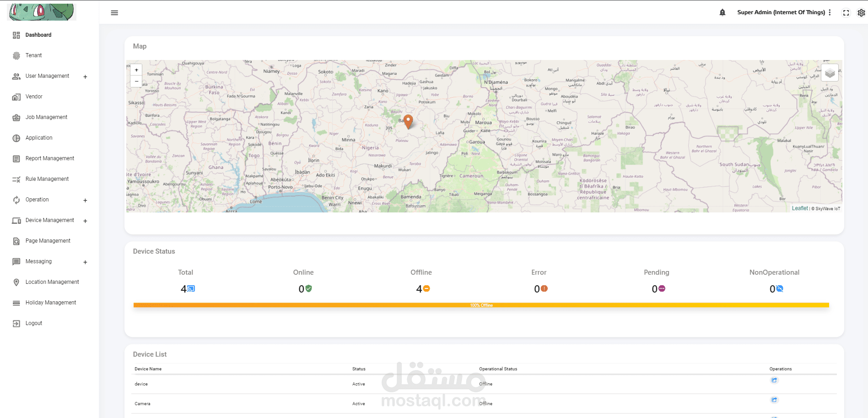Screen dimensions: 868x418
Task: Click the 'device' name cell
Action: (141, 384)
